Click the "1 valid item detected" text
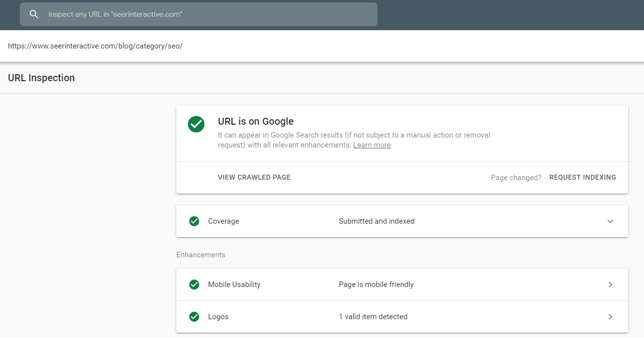 (373, 317)
